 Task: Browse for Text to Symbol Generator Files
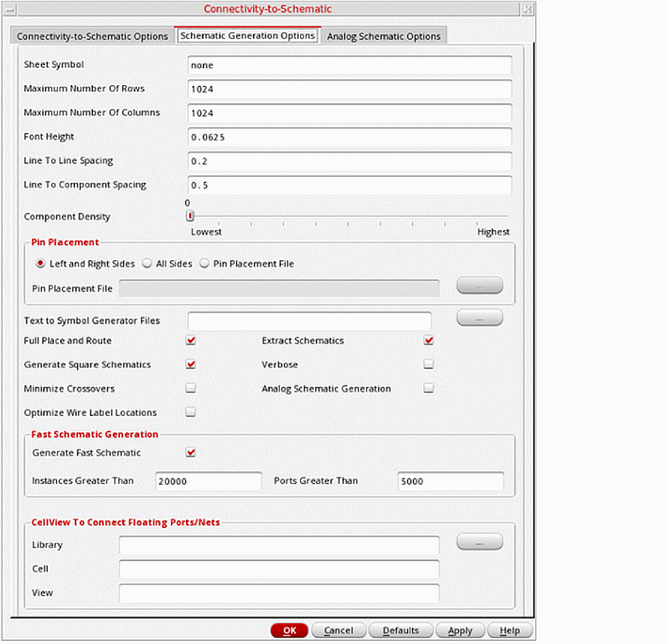coord(479,318)
